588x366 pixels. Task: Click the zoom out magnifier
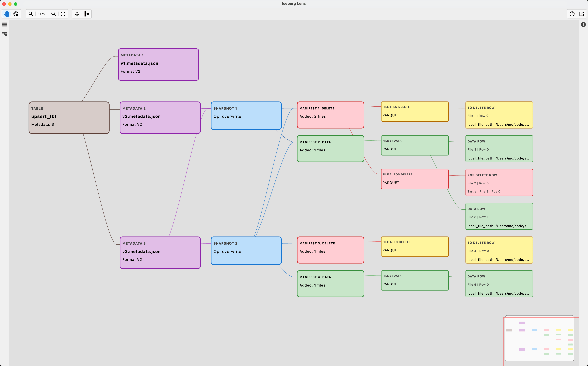(x=31, y=14)
